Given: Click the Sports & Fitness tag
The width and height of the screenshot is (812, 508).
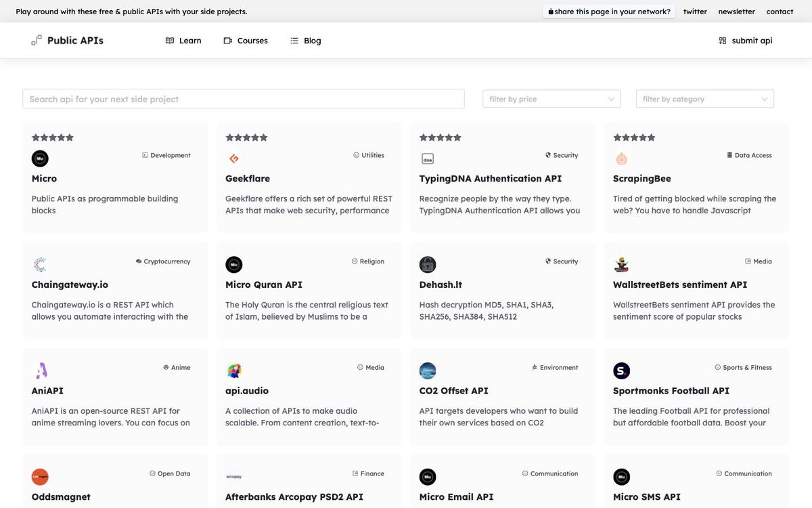Looking at the screenshot, I should coord(743,368).
